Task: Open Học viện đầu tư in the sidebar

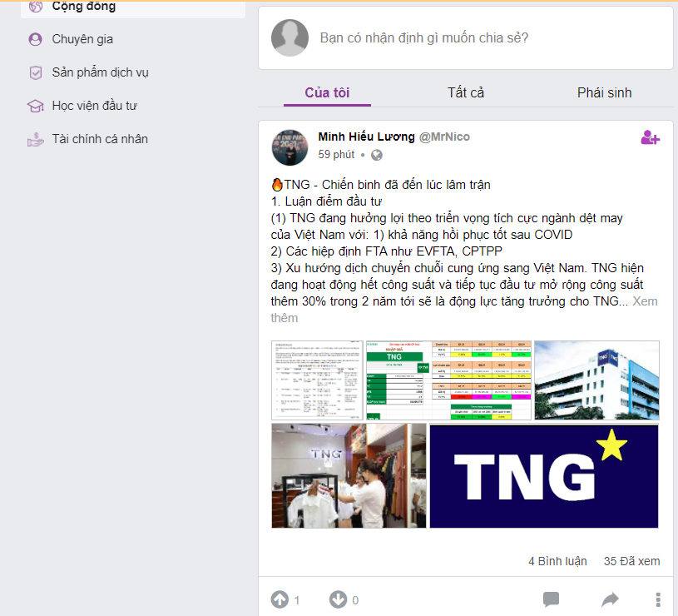Action: 94,106
